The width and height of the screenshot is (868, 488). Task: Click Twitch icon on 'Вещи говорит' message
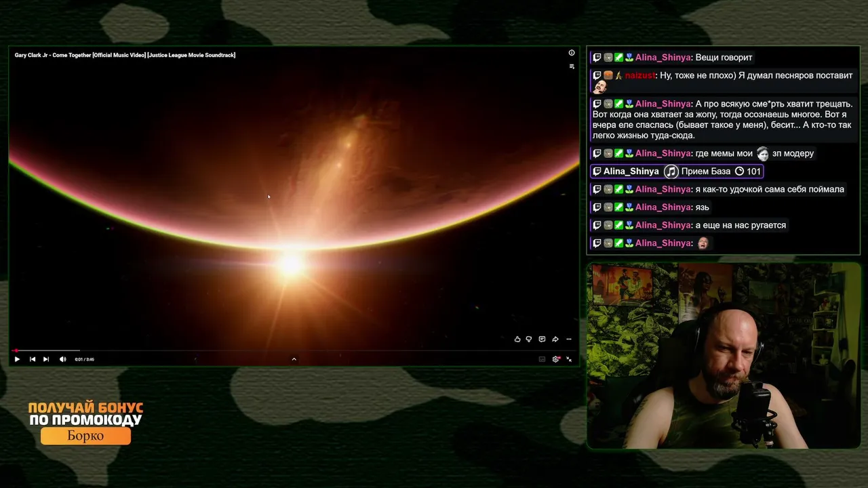pos(597,58)
